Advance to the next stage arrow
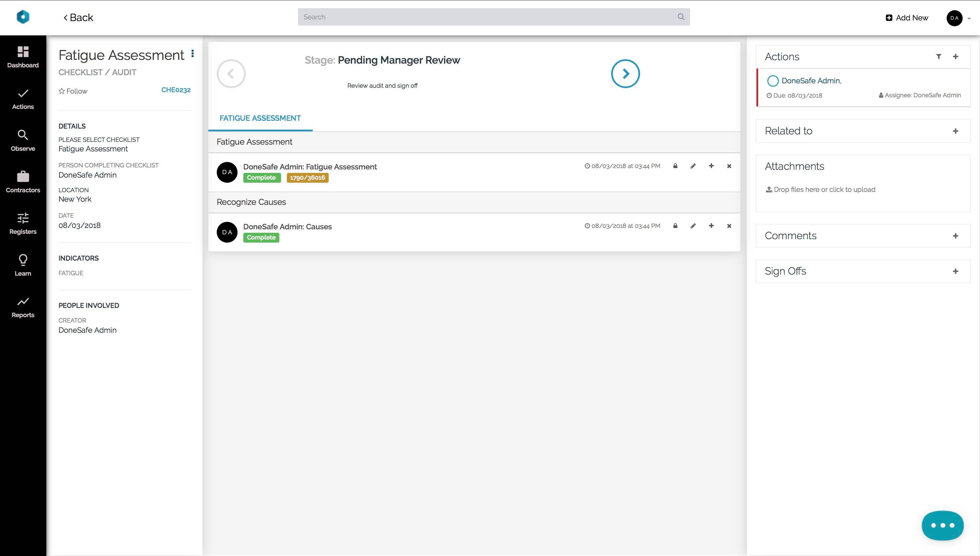 625,74
